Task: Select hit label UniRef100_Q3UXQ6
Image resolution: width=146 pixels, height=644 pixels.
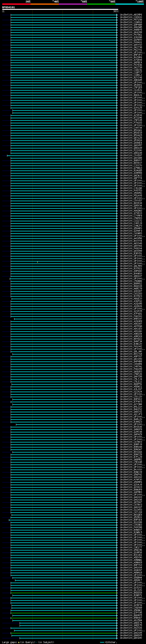Action: pos(131,37)
